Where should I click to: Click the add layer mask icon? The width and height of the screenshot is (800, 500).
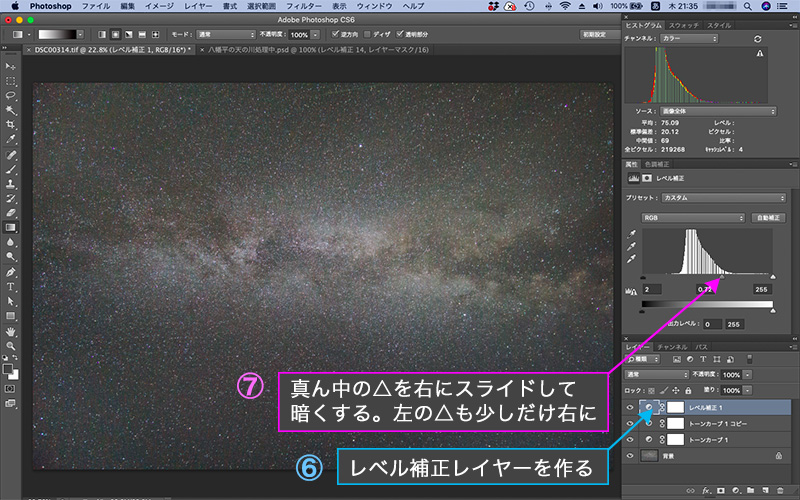pos(720,491)
